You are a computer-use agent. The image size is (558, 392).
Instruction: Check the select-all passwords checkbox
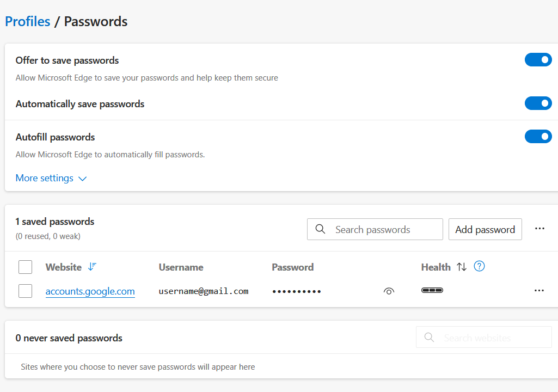[25, 267]
